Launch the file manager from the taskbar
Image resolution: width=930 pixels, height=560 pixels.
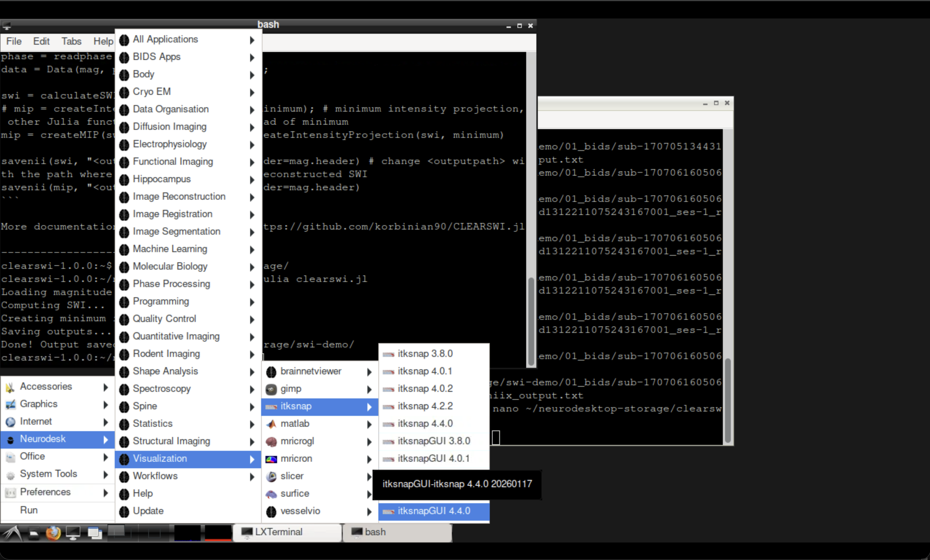coord(34,533)
